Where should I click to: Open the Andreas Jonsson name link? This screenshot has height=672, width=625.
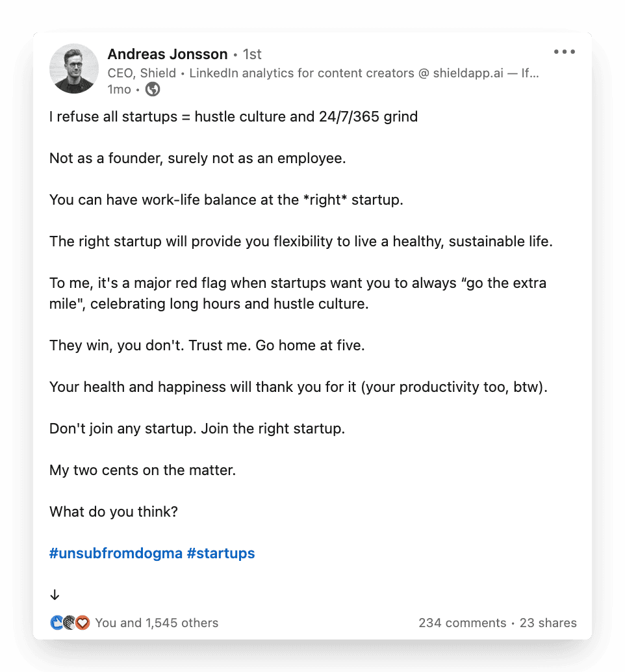[x=168, y=54]
